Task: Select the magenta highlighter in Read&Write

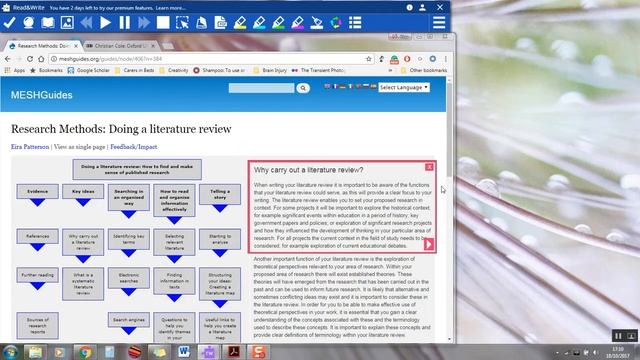Action: tap(298, 23)
